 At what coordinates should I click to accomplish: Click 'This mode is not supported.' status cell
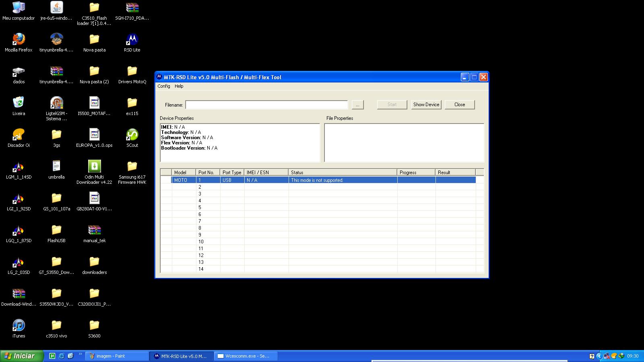point(343,180)
